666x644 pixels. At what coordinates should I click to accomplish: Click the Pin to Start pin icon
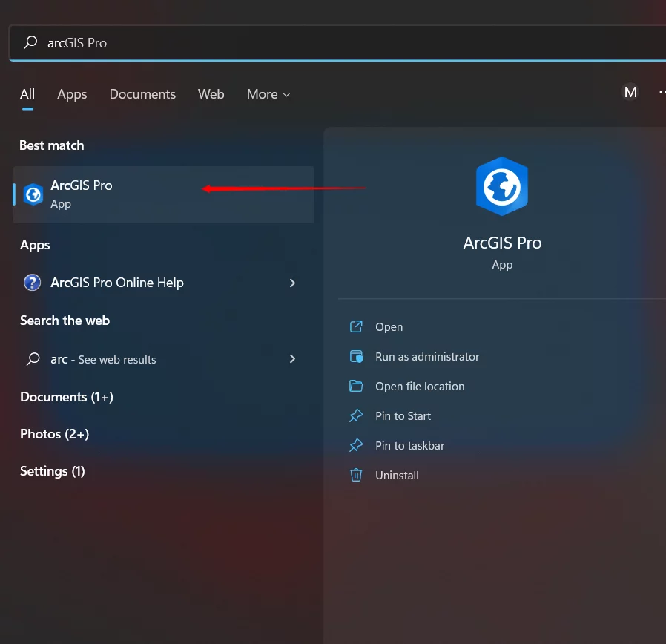pos(356,415)
